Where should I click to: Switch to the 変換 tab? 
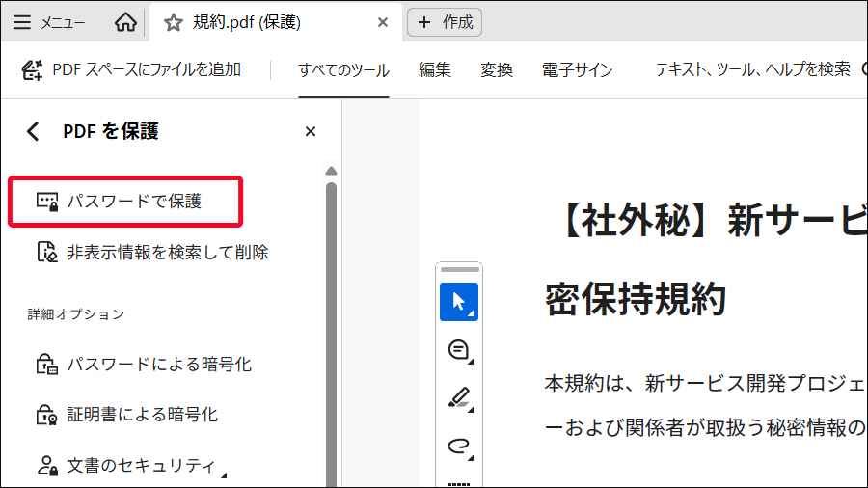(497, 70)
